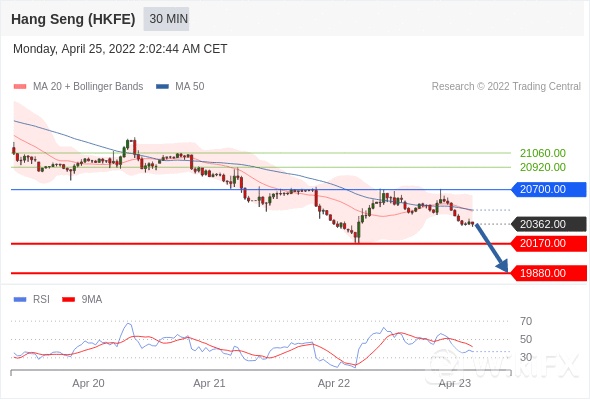Click the Hang Seng (HKFE) title
The image size is (590, 400).
pos(73,19)
